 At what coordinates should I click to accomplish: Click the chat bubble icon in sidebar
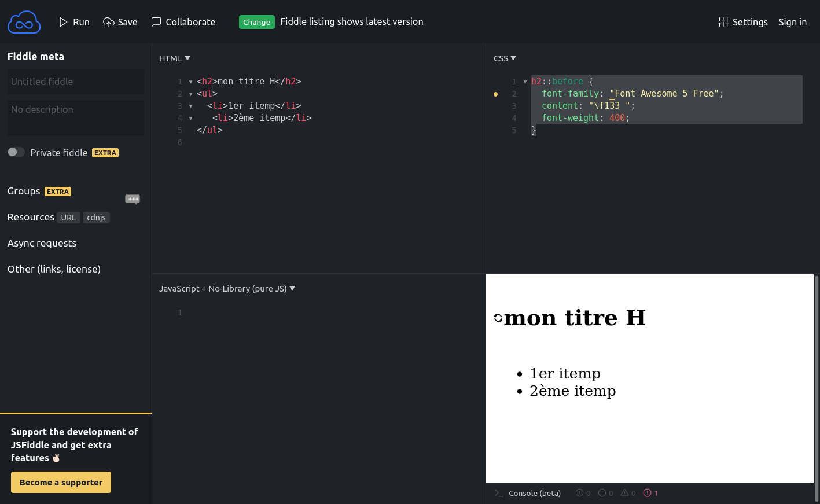[x=133, y=199]
